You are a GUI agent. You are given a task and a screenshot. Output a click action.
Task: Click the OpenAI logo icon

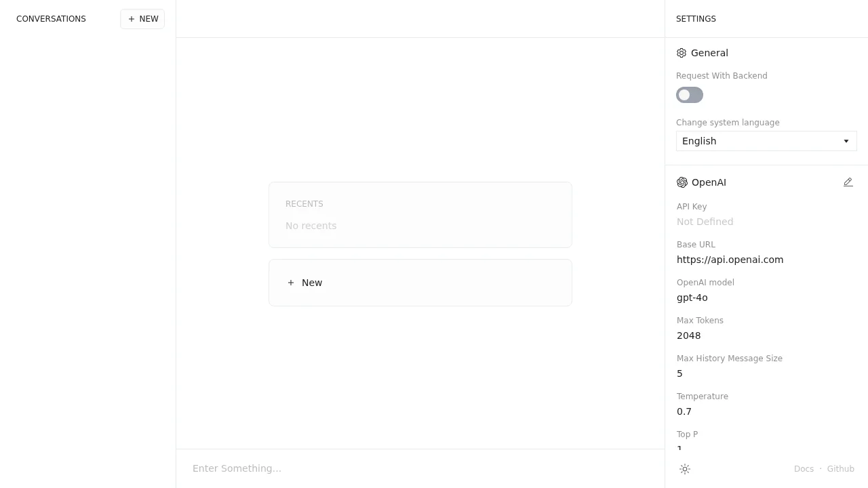682,182
